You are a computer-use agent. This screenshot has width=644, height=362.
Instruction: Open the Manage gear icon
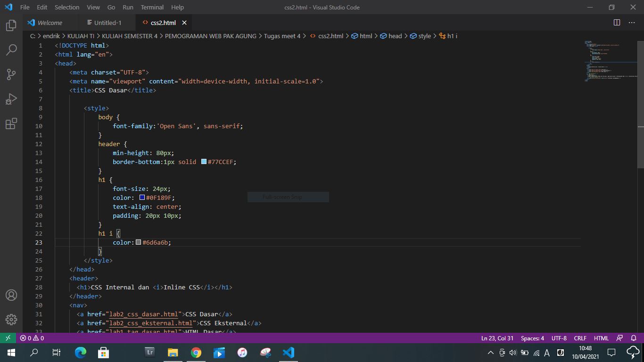point(10,319)
